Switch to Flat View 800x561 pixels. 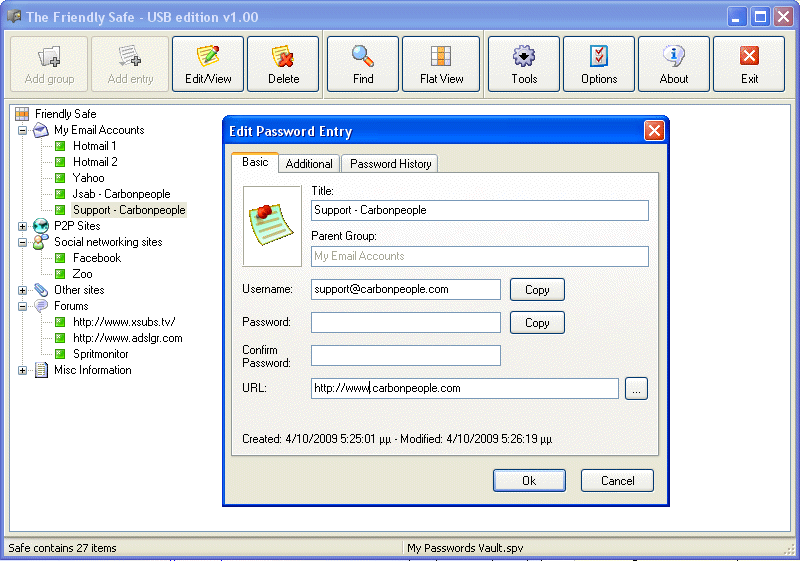[441, 64]
